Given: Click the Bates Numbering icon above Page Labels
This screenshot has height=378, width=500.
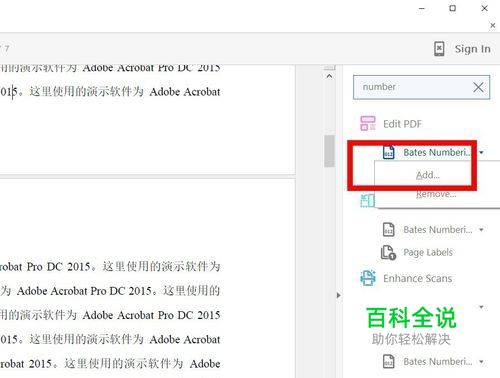Looking at the screenshot, I should click(388, 230).
